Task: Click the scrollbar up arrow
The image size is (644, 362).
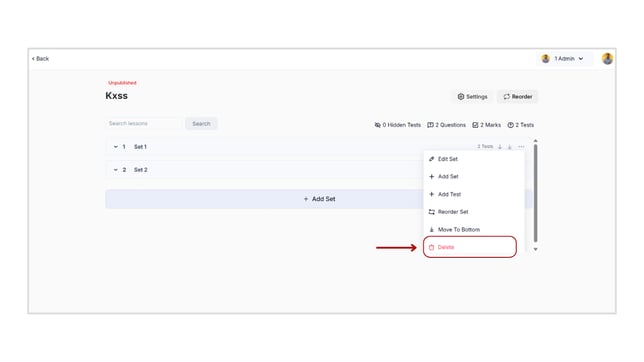Action: pyautogui.click(x=535, y=141)
